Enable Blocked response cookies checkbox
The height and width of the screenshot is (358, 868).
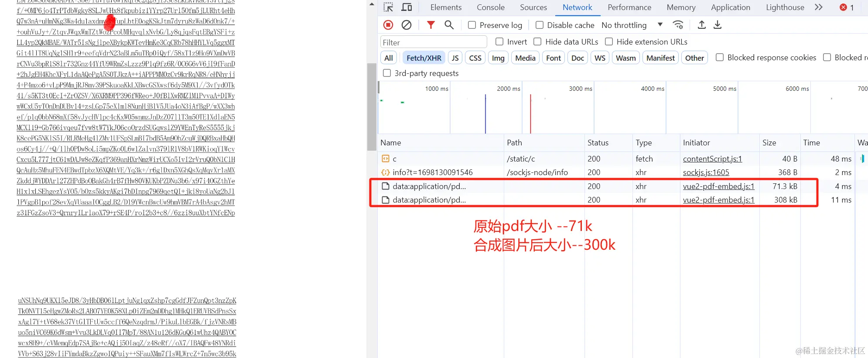pos(720,57)
